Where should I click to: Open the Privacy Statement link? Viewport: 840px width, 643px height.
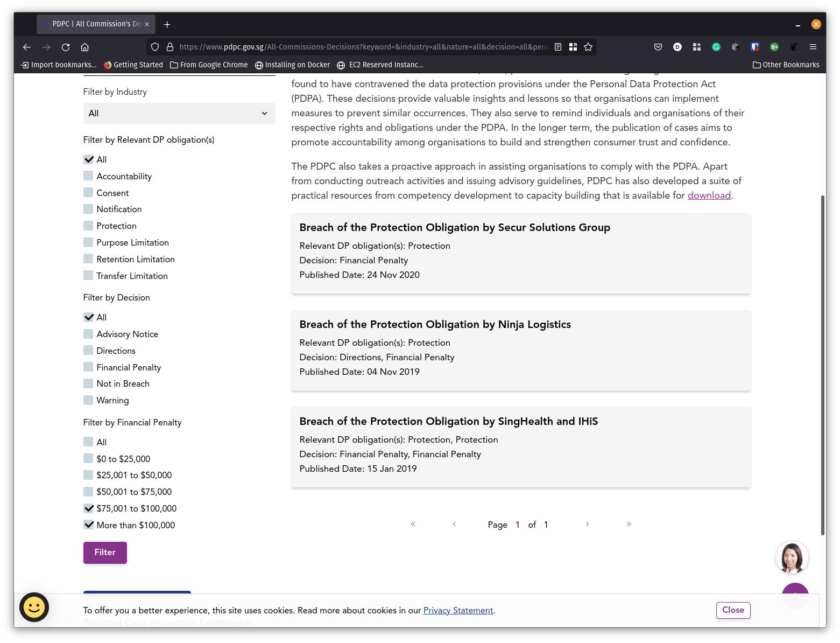coord(458,611)
